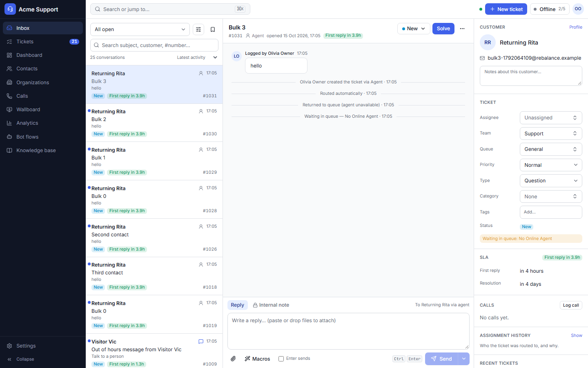588x368 pixels.
Task: Click the New ticket button
Action: coord(506,9)
